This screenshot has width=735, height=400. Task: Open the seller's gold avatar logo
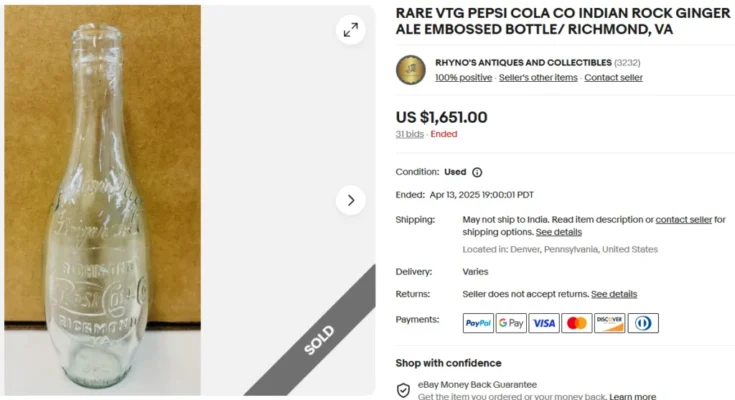(411, 70)
